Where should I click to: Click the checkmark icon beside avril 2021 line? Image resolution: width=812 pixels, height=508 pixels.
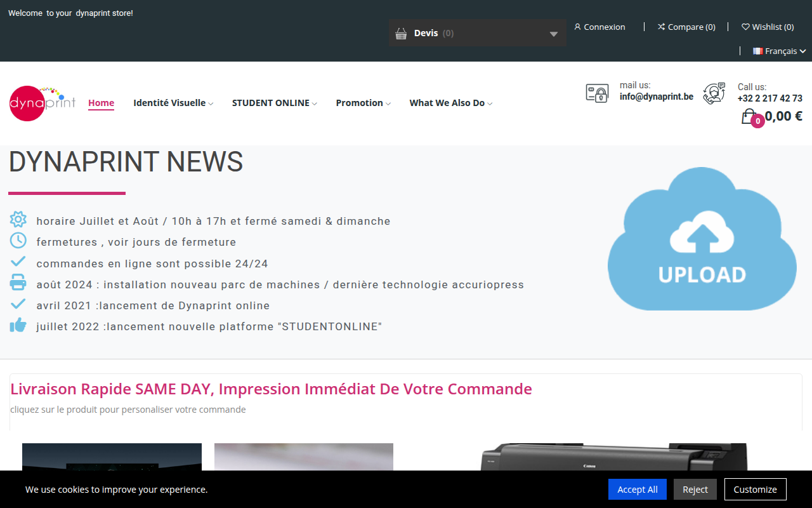tap(18, 304)
